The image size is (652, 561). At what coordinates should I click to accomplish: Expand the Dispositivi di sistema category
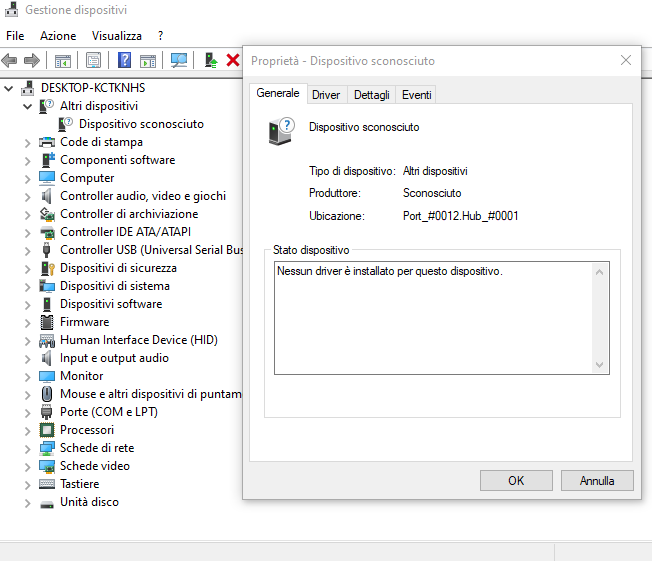(x=27, y=287)
